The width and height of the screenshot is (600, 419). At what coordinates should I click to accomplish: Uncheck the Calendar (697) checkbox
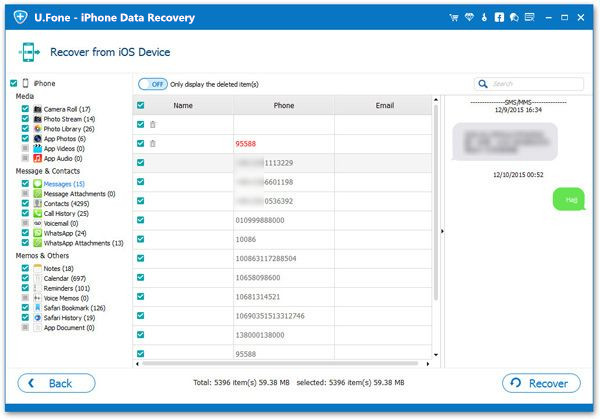[25, 278]
